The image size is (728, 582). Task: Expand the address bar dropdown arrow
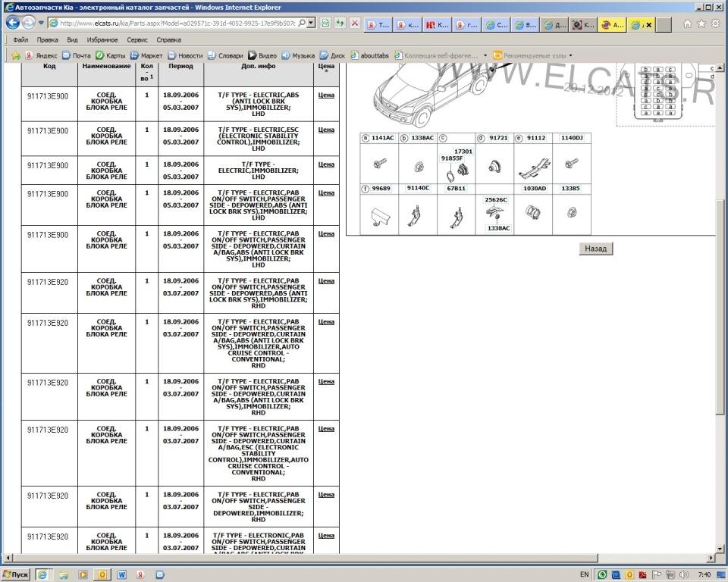(311, 23)
